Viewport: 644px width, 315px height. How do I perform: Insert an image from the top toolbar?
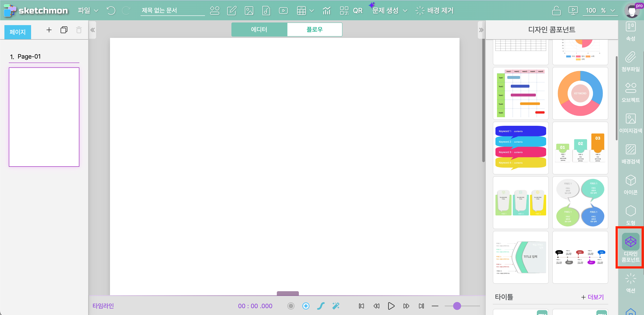249,11
